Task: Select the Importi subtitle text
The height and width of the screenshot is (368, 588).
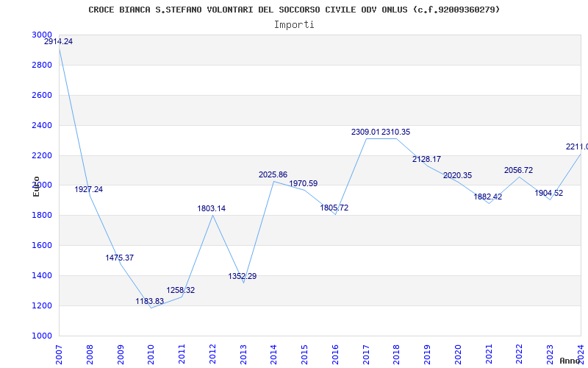Action: (294, 25)
